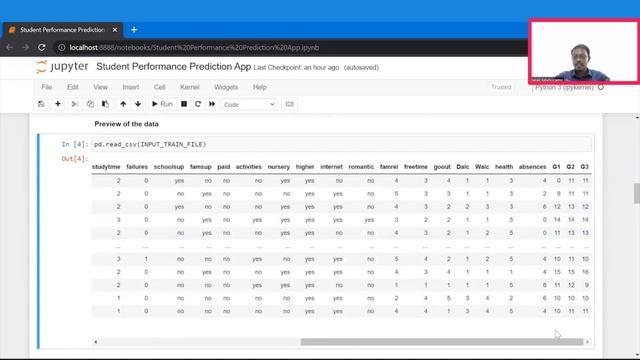Interrupt the kernel stop icon
The height and width of the screenshot is (360, 640).
click(x=184, y=104)
